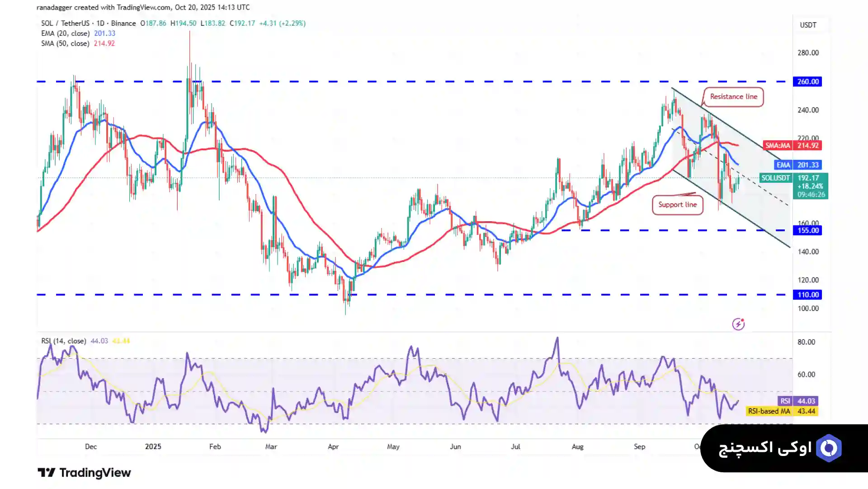Open the RSI (14, close) indicator legend
The height and width of the screenshot is (489, 868).
(63, 341)
